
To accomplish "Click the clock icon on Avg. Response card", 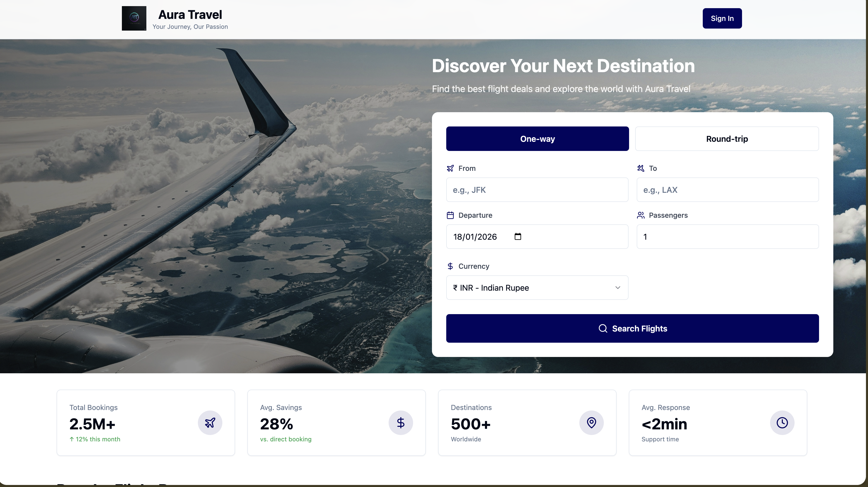I will 782,423.
